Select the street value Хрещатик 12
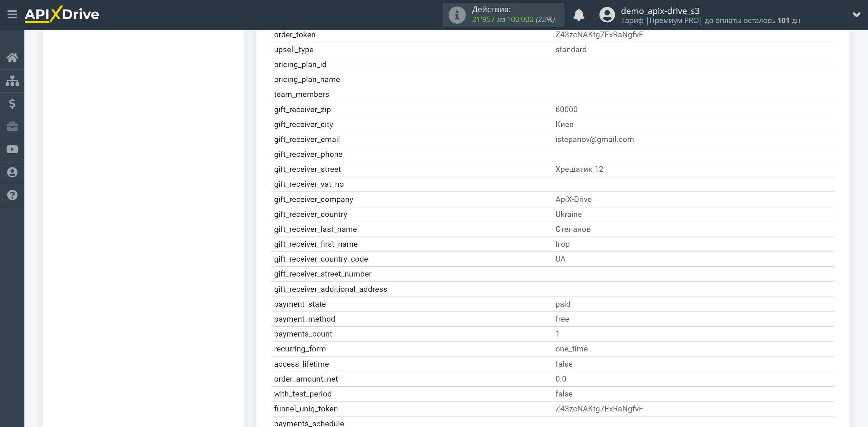Screen dimensions: 868x427 click(579, 169)
